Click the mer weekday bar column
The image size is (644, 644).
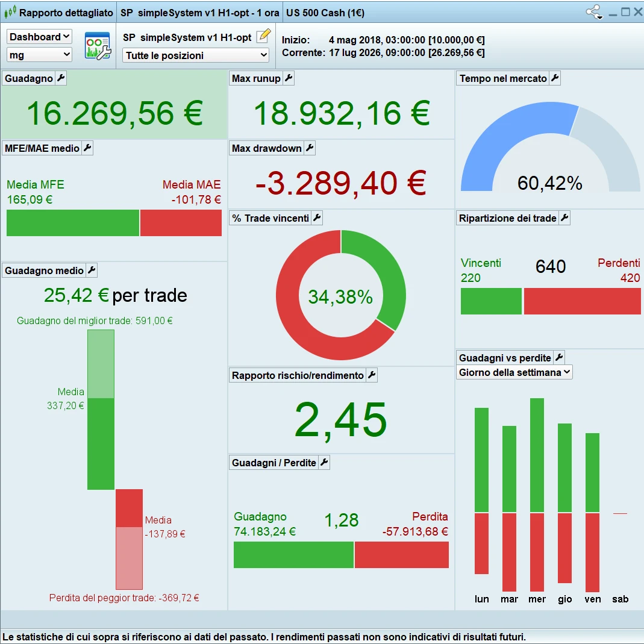tap(537, 495)
